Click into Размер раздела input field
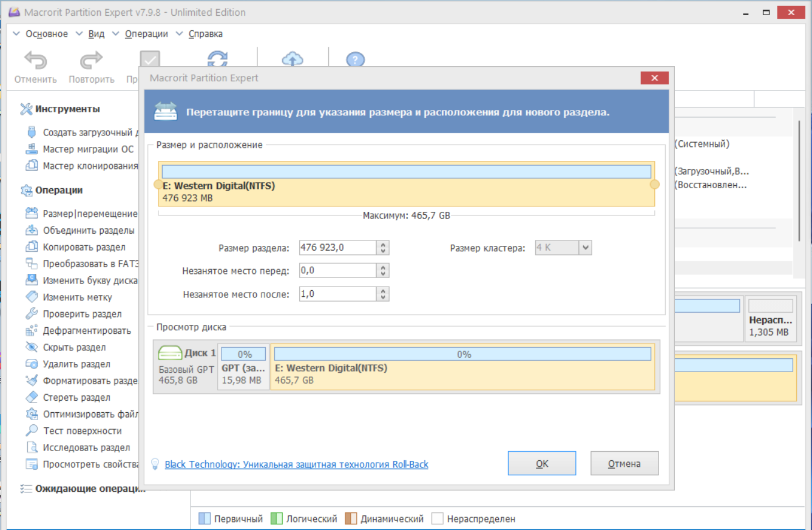 click(338, 248)
